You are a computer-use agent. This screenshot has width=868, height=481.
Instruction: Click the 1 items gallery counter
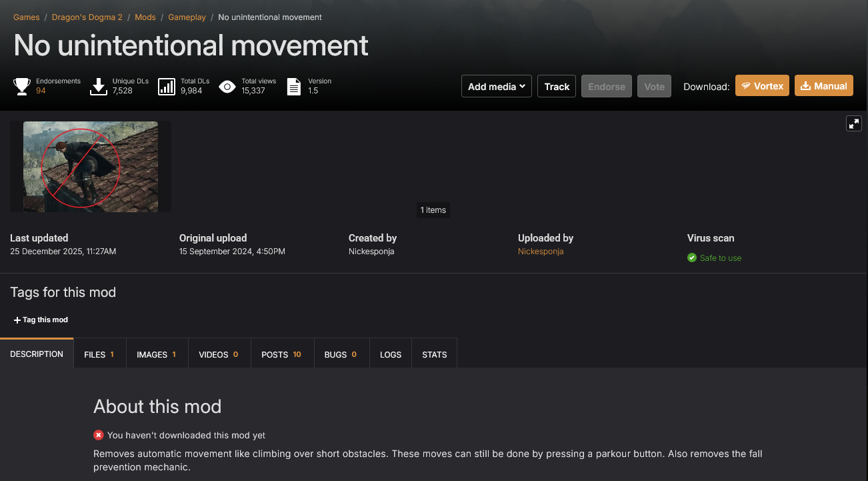[x=433, y=210]
